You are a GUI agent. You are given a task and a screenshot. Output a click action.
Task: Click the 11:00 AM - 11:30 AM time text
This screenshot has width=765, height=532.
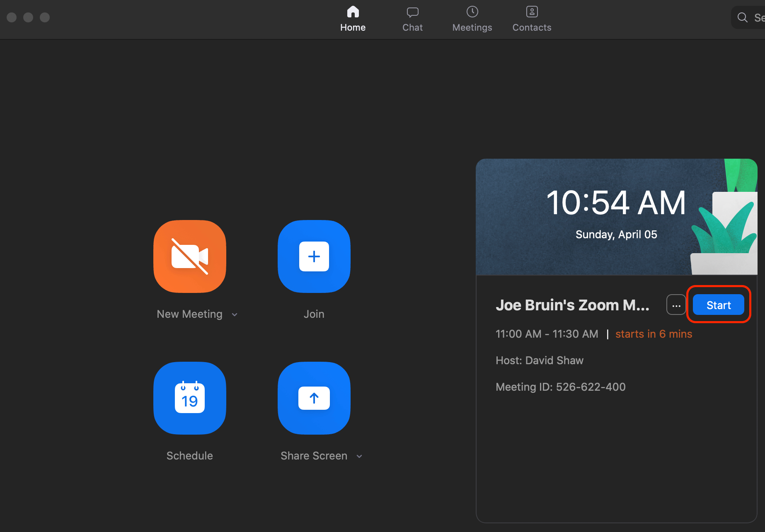(x=547, y=334)
